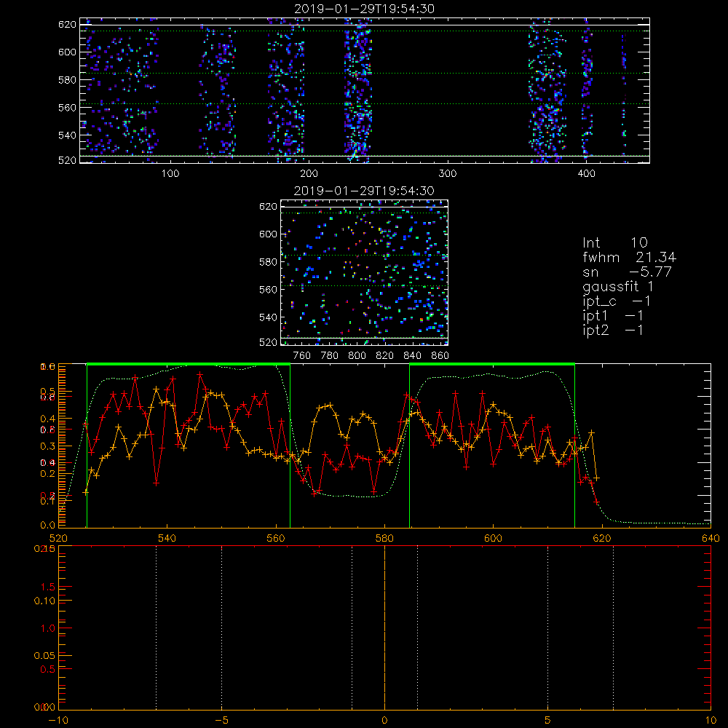The image size is (728, 728).
Task: Click the dotted vertical line at 7 in bottom plot
Action: point(613,628)
